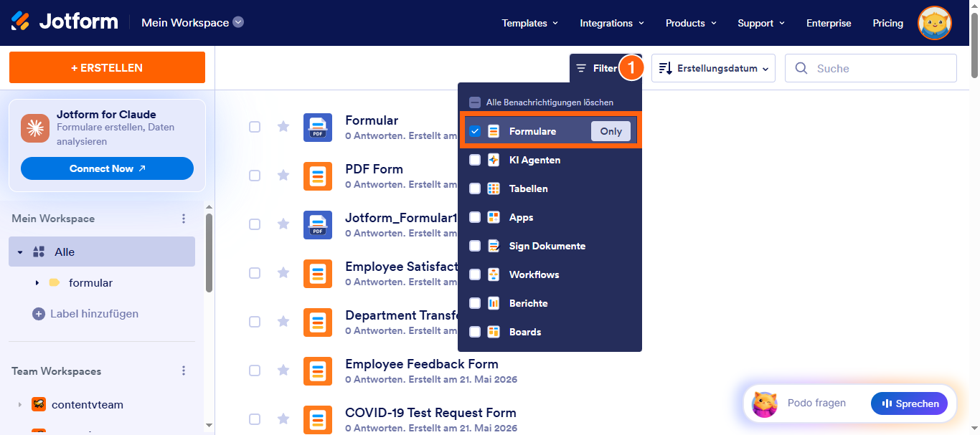
Task: Click Label hinzufügen
Action: click(x=85, y=314)
